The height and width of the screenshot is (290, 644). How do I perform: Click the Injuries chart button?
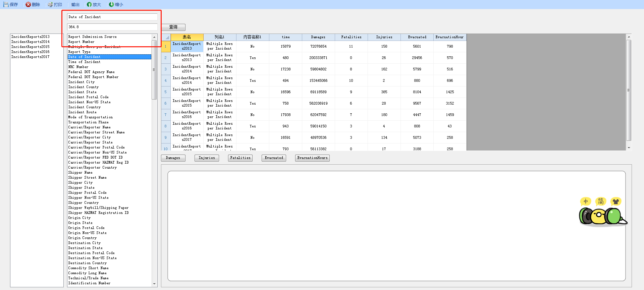click(207, 158)
